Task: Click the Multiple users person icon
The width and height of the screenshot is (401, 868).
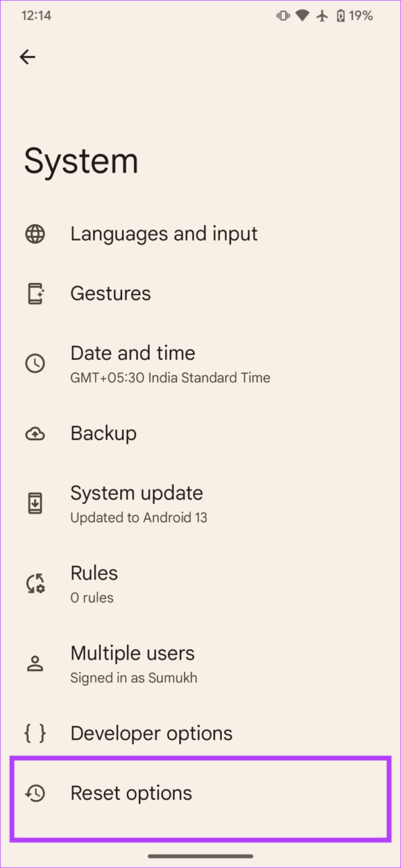Action: click(35, 663)
